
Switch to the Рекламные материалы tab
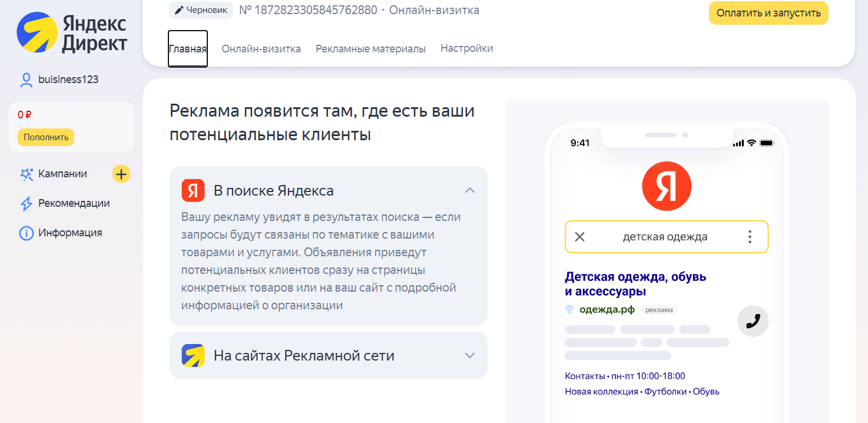click(x=370, y=49)
